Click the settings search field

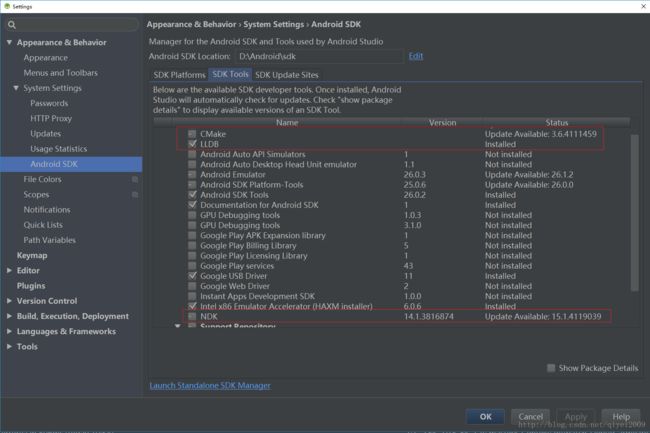72,25
